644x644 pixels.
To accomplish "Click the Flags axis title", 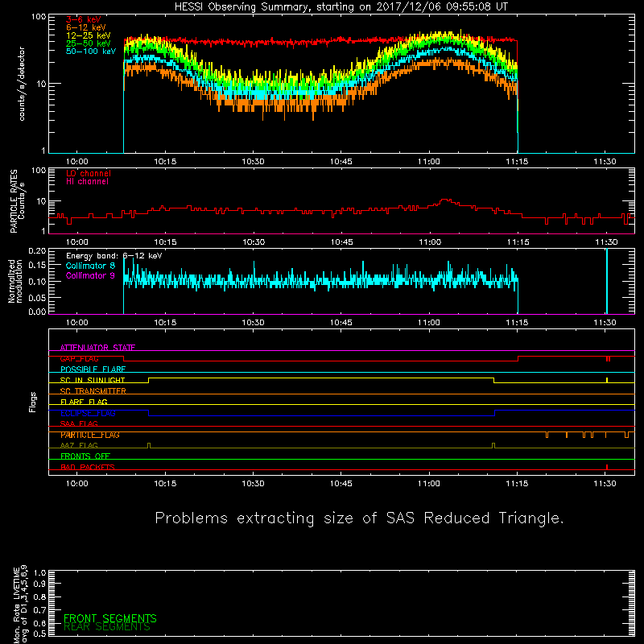I will pos(33,402).
